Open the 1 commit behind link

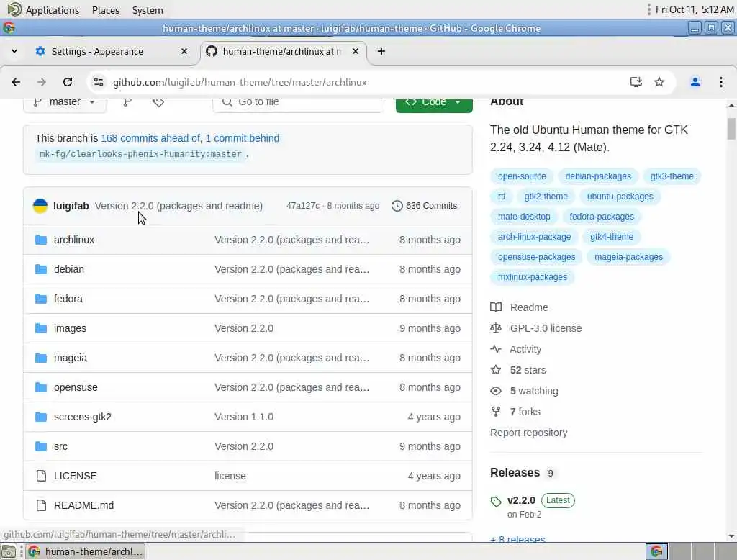[x=243, y=138]
